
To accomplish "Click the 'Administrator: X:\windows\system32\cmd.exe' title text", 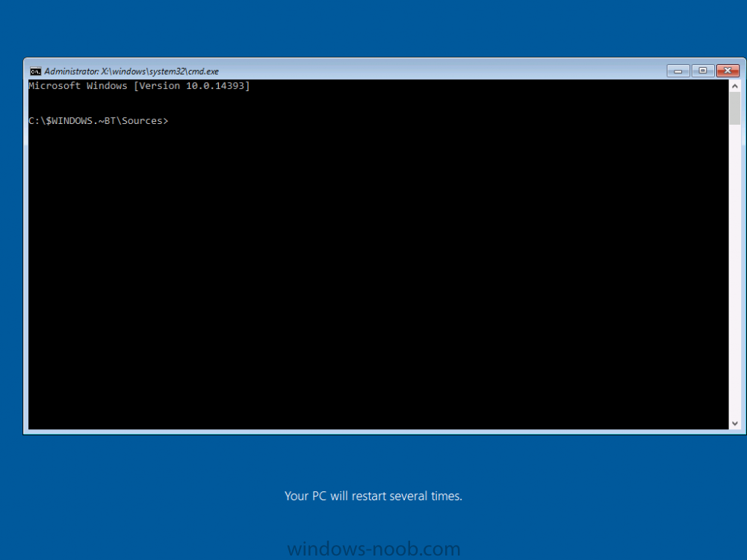I will point(131,72).
